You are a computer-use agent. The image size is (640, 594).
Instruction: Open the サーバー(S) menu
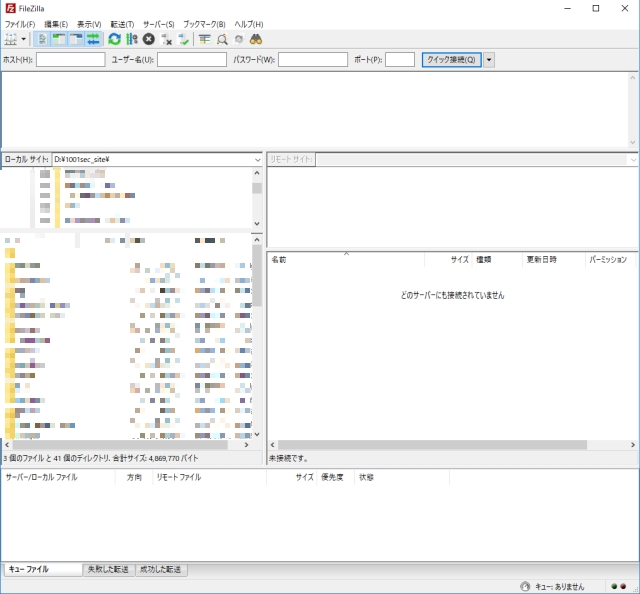pos(158,23)
